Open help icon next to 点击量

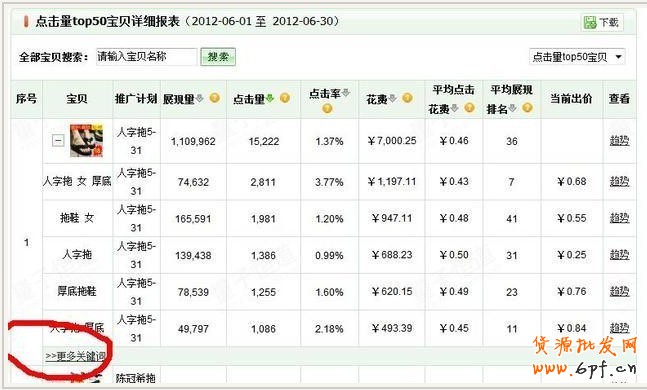(285, 98)
